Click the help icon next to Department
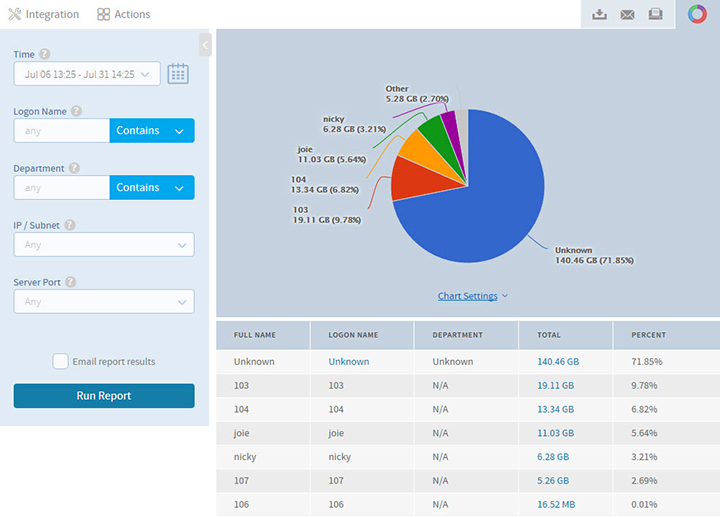Viewport: 720px width, 517px height. point(74,169)
